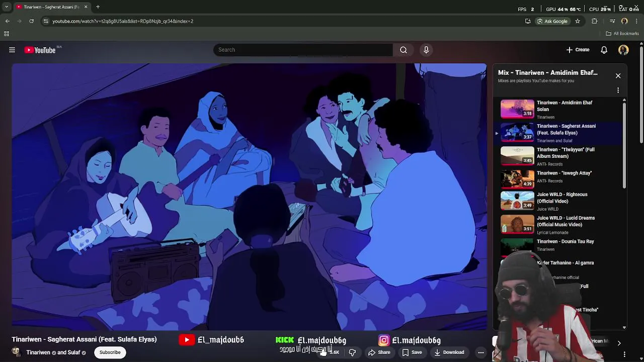
Task: Open three-dot menu below chips chevron
Action: pyautogui.click(x=624, y=354)
